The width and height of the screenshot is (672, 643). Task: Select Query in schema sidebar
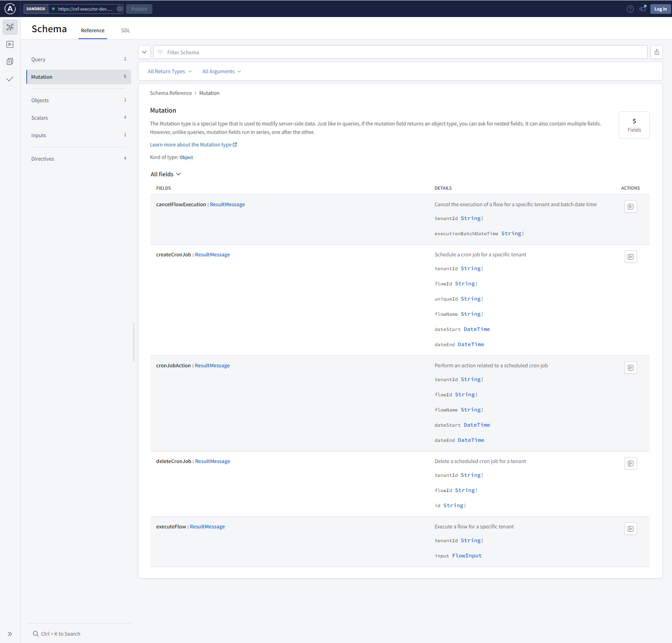[x=79, y=59]
